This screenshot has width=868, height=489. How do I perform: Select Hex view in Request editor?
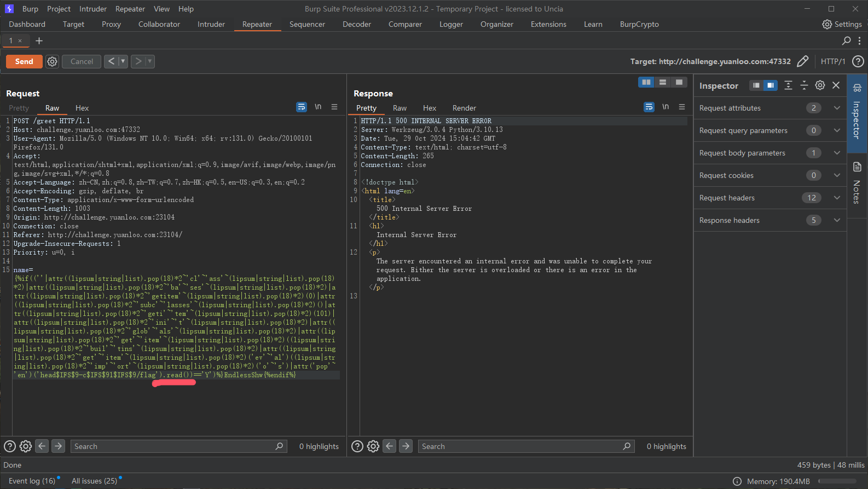pos(82,108)
